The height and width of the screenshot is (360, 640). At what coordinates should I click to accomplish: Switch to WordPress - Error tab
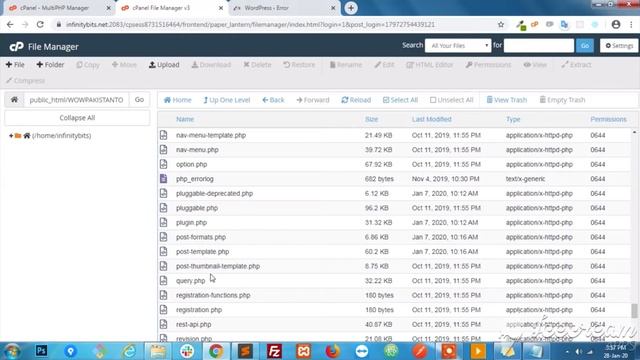coord(284,8)
